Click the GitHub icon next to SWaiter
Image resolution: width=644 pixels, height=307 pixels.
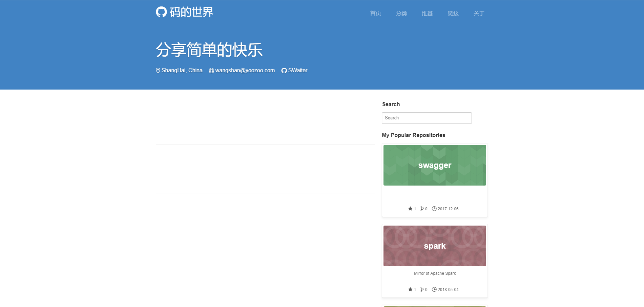(284, 71)
